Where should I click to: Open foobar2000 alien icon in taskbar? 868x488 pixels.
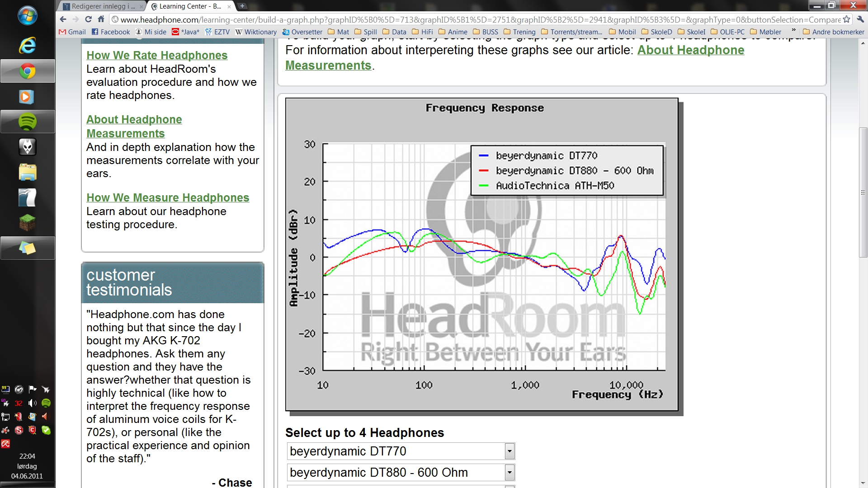click(27, 147)
